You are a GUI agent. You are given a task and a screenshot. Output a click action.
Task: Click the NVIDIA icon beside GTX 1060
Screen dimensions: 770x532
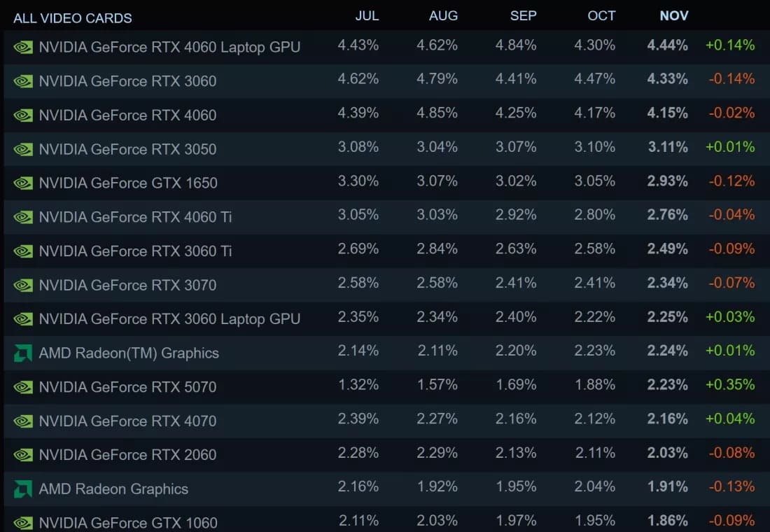click(23, 523)
